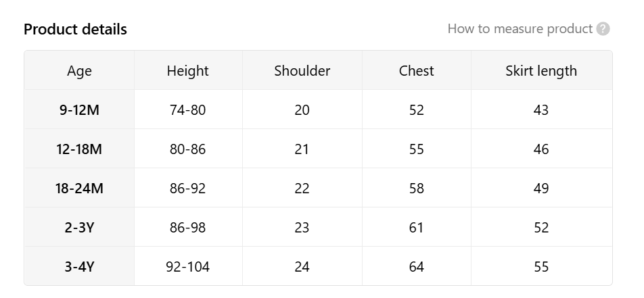Select the Height column header
The width and height of the screenshot is (644, 298).
click(x=187, y=70)
